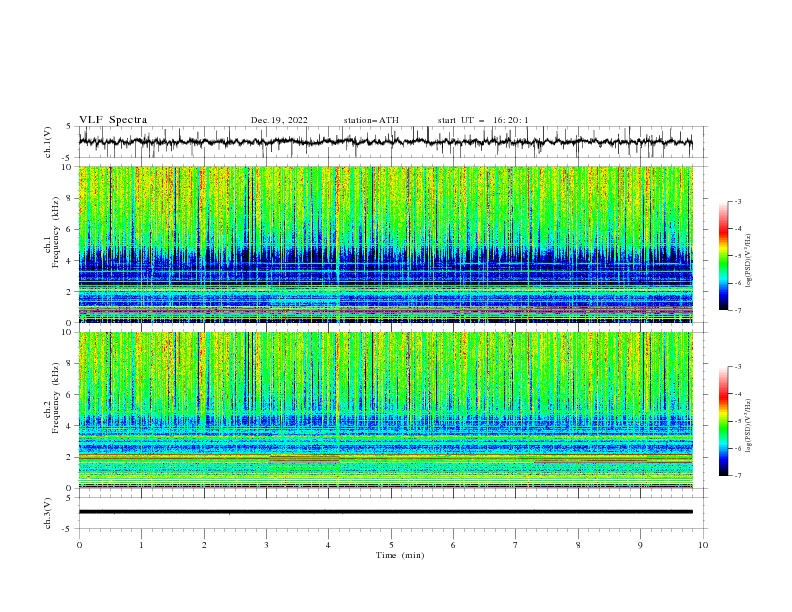
Task: Click the ch.2 spectrogram plot
Action: click(x=386, y=410)
